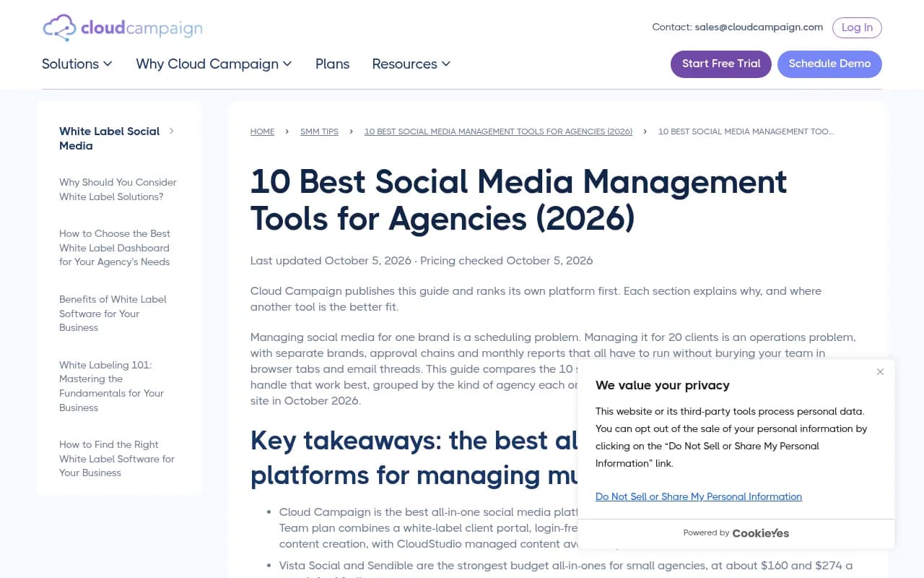924x578 pixels.
Task: Open How to Find the Right Software article
Action: (117, 459)
